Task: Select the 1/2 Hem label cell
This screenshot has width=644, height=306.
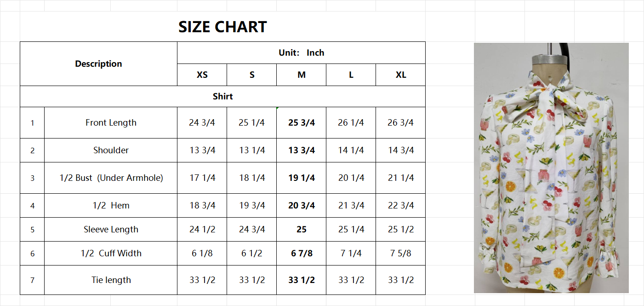Action: [111, 206]
